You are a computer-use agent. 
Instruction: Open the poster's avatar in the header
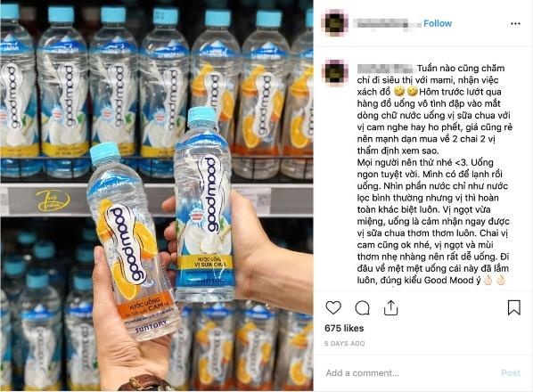tap(334, 23)
